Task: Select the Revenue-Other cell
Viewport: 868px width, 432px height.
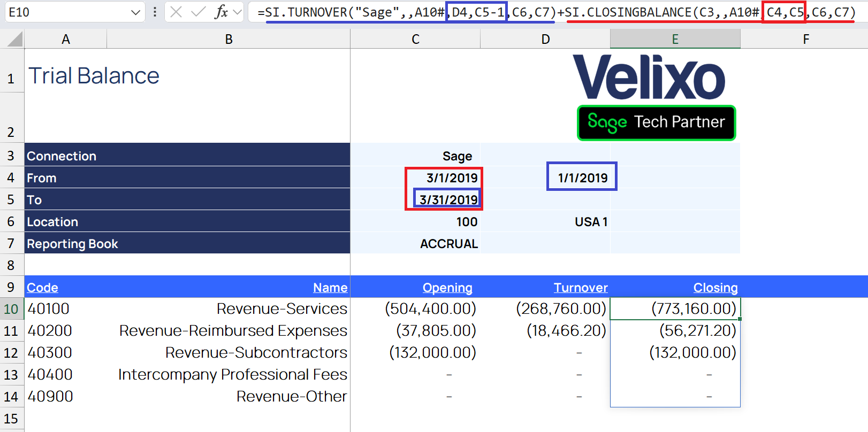Action: [x=229, y=396]
